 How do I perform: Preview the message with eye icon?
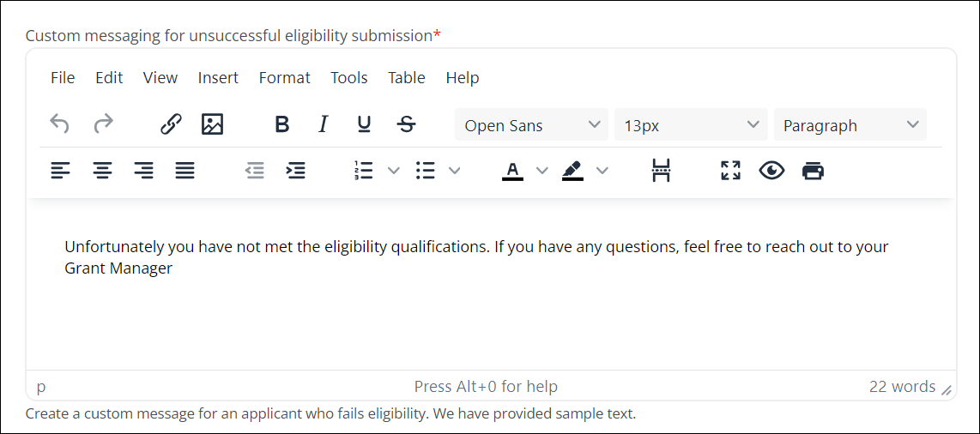(771, 170)
